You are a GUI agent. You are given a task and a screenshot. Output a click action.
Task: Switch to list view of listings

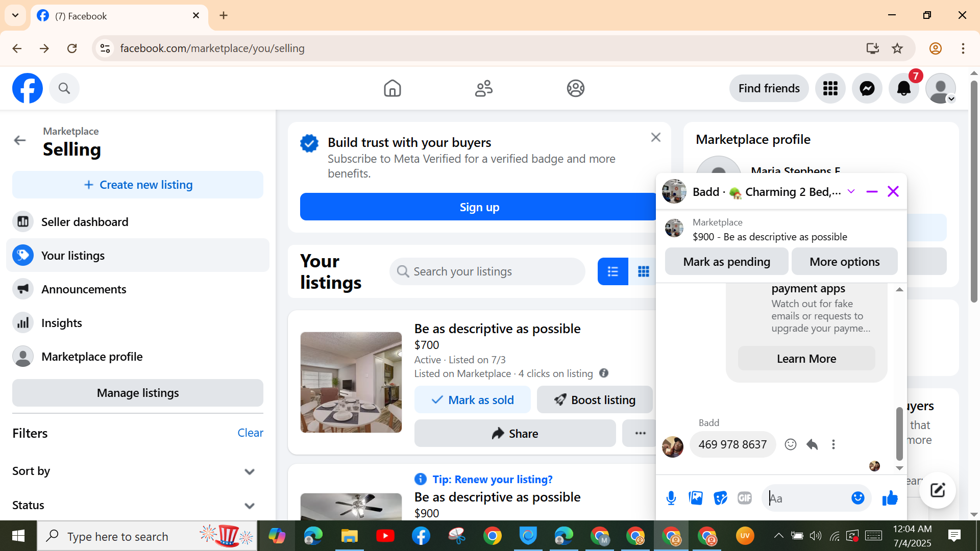click(612, 271)
